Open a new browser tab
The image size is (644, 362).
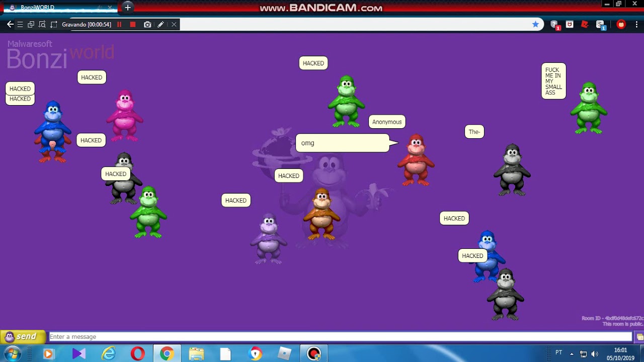(128, 8)
